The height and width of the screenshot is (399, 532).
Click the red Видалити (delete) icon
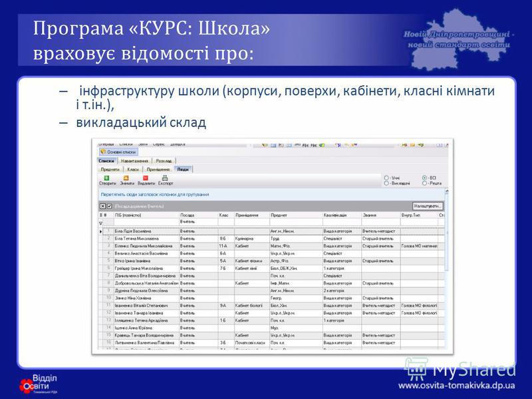pyautogui.click(x=146, y=178)
